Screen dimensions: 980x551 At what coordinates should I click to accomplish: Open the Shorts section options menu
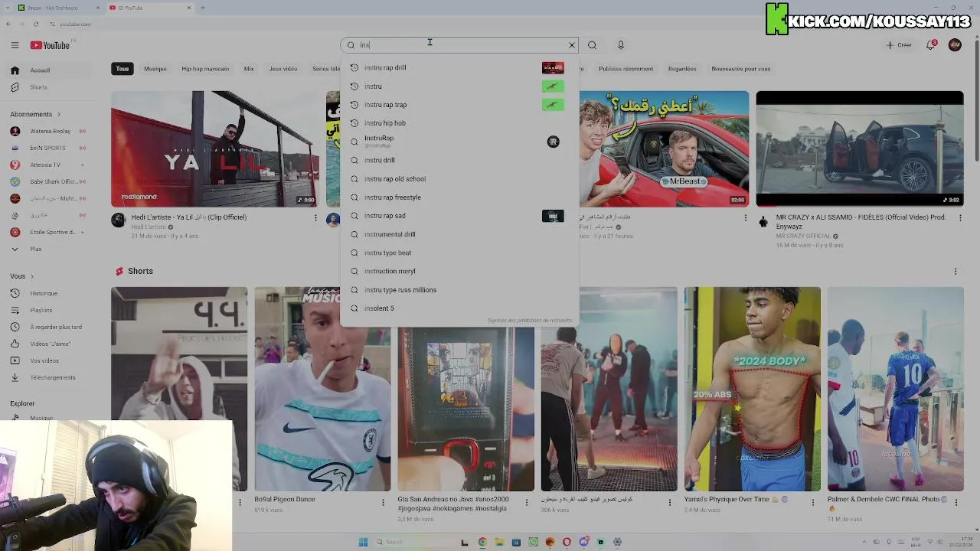coord(955,272)
